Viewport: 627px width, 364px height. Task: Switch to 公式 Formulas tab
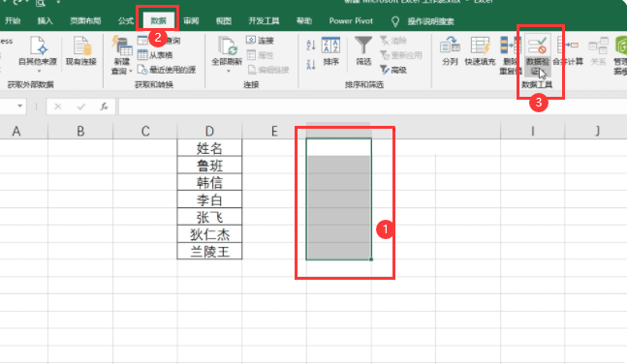[126, 21]
